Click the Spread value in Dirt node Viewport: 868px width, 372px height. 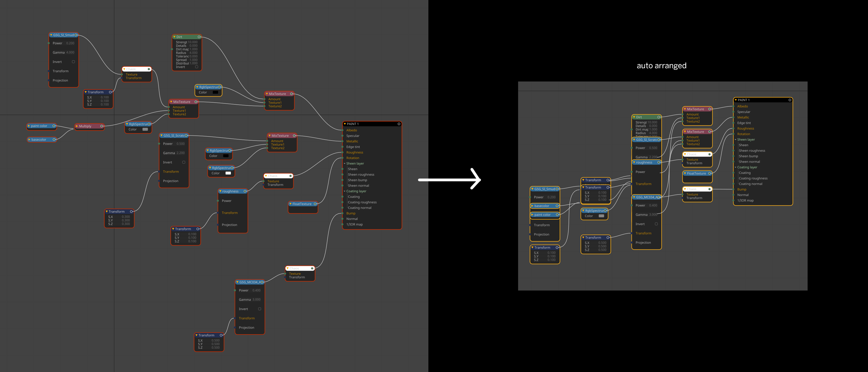pos(193,60)
